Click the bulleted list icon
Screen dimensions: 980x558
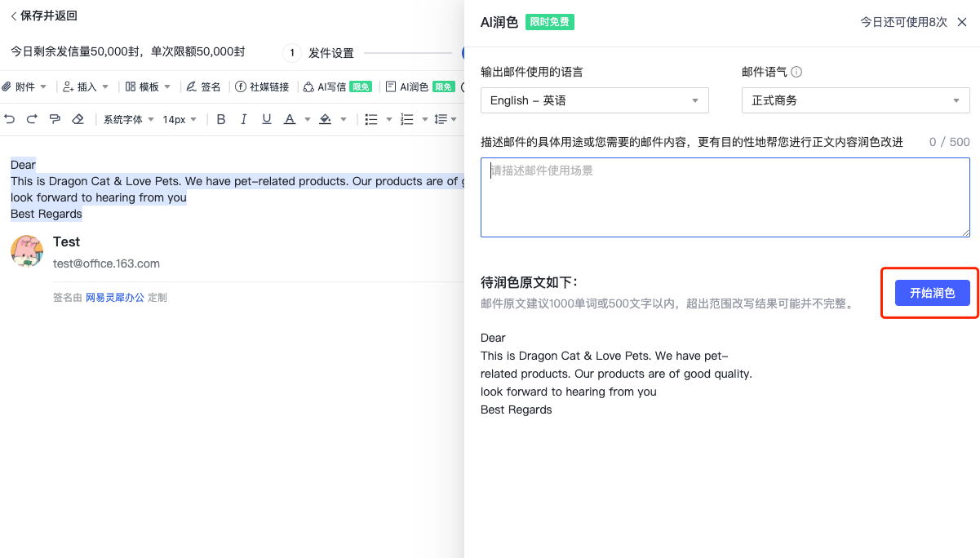point(371,119)
